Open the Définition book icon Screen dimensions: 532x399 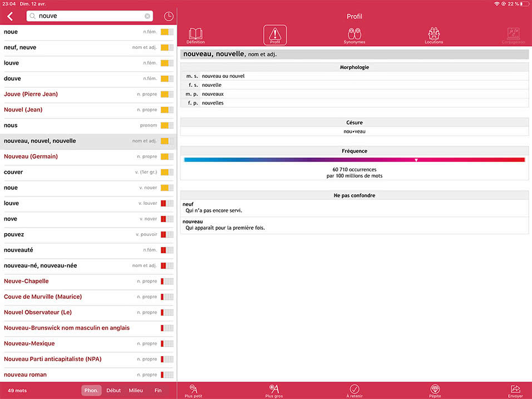point(195,36)
